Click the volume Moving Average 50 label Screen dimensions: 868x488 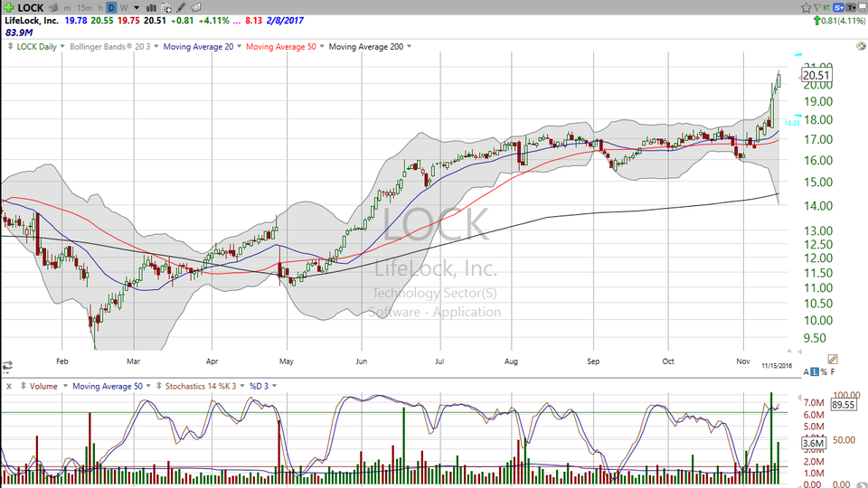point(108,386)
